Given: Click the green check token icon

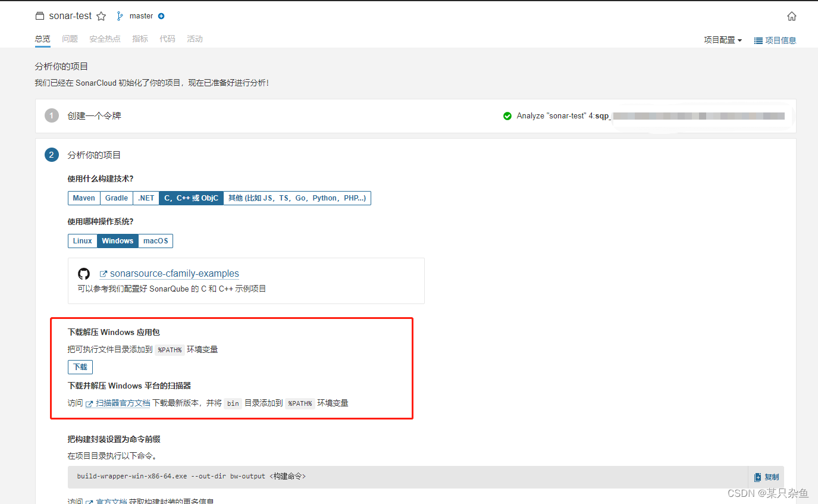Looking at the screenshot, I should click(x=507, y=116).
